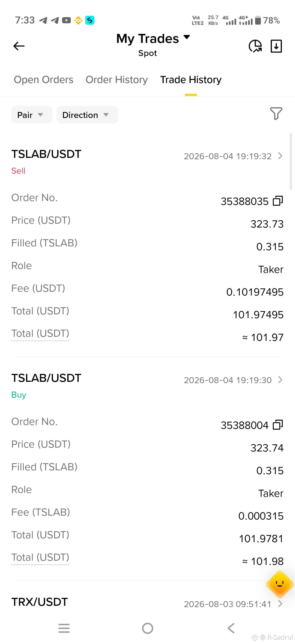The width and height of the screenshot is (295, 644).
Task: Copy order number 35388035
Action: point(278,201)
